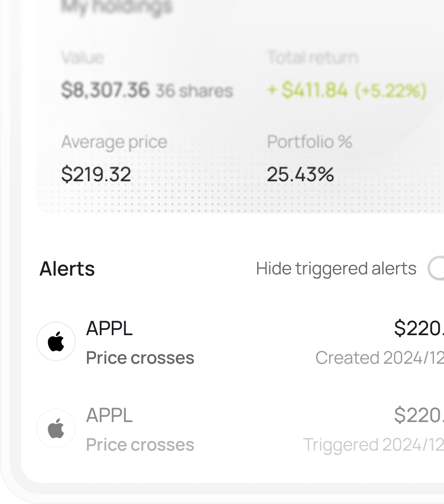Image resolution: width=444 pixels, height=504 pixels.
Task: Click the Triggered 2024/12 date text
Action: pos(373,445)
